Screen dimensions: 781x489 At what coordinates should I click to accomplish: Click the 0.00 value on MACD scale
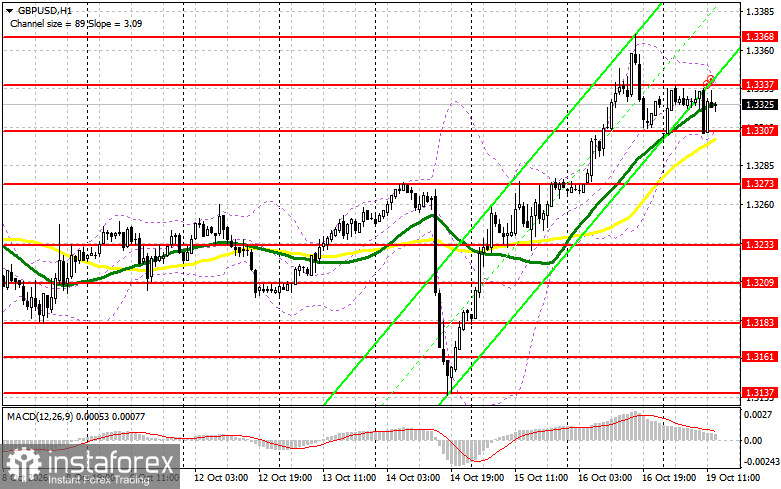(x=753, y=441)
